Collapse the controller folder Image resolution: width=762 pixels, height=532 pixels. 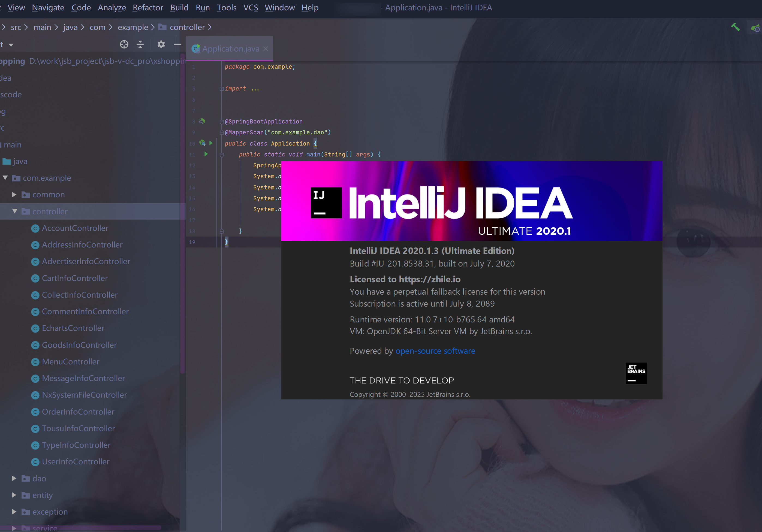(x=15, y=211)
